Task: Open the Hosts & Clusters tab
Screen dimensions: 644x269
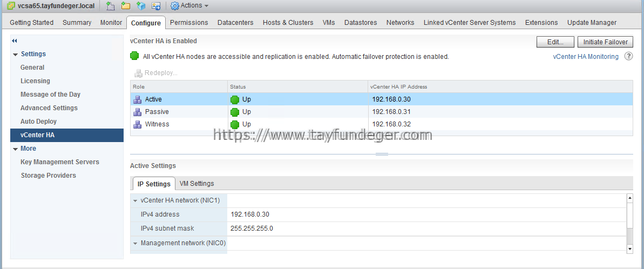Action: (288, 23)
